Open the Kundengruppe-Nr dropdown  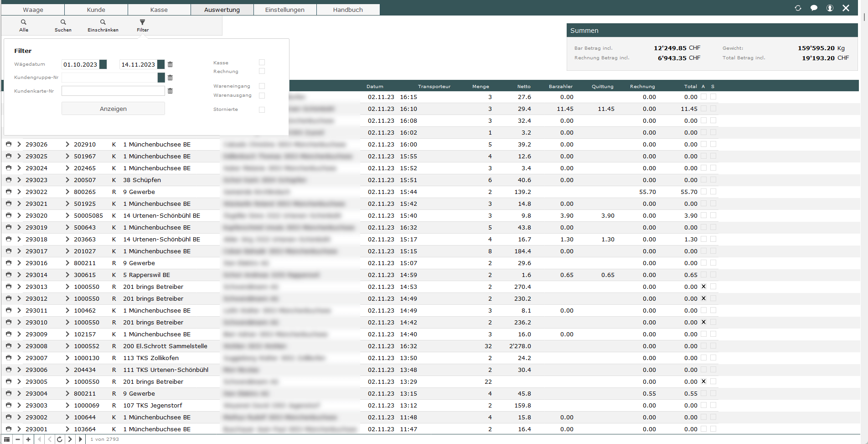tap(161, 78)
